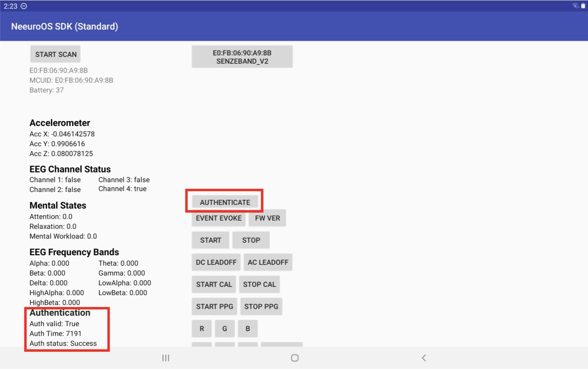Viewport: 588px width, 370px height.
Task: Begin calibration with START CAL
Action: (x=214, y=284)
